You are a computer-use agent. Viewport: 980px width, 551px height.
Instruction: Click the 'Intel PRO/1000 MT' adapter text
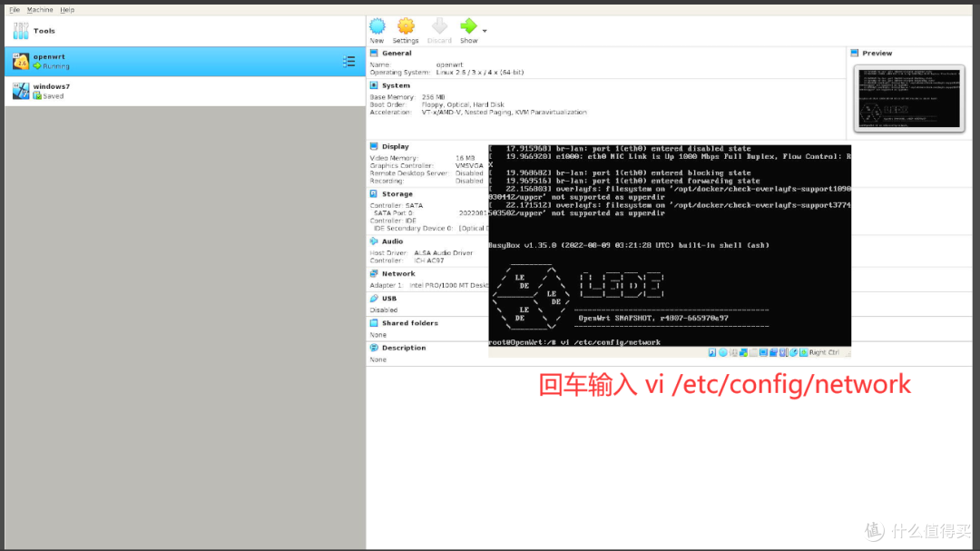click(448, 285)
